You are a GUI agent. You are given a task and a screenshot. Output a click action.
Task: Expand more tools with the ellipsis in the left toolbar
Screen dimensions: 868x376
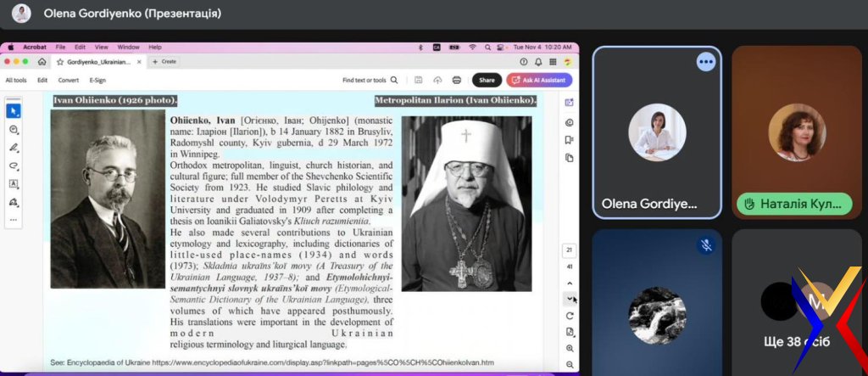14,220
